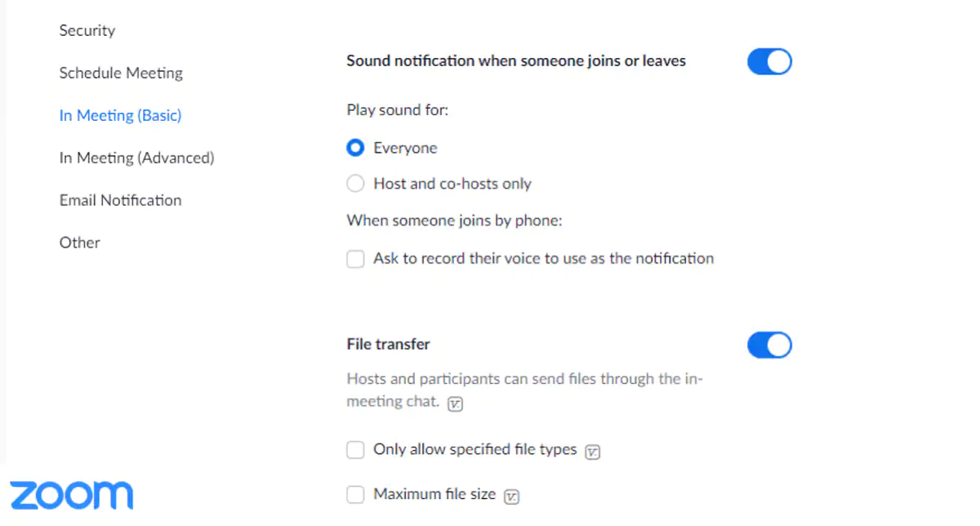Click the 'Sound notification when someone joins' heading
The image size is (980, 526).
click(x=516, y=60)
